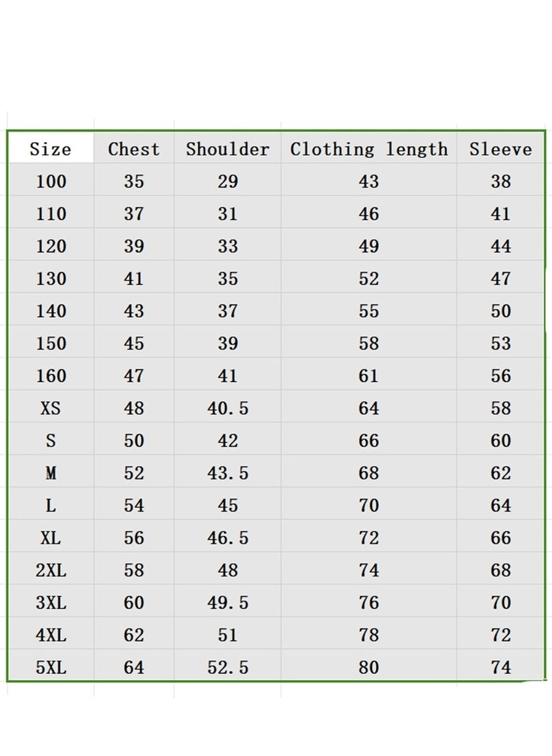Viewport: 552px width, 756px height.
Task: Select clothing length 52 in the 130 row
Action: click(x=368, y=277)
